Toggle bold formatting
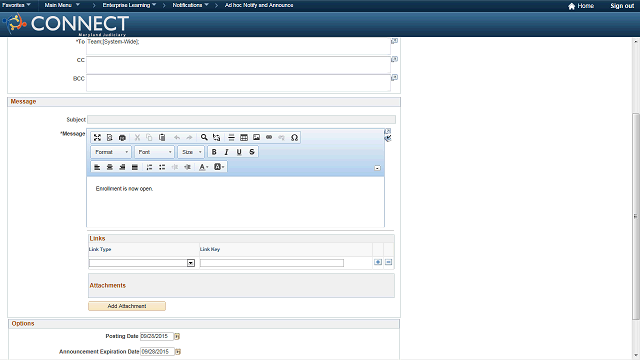 [214, 152]
